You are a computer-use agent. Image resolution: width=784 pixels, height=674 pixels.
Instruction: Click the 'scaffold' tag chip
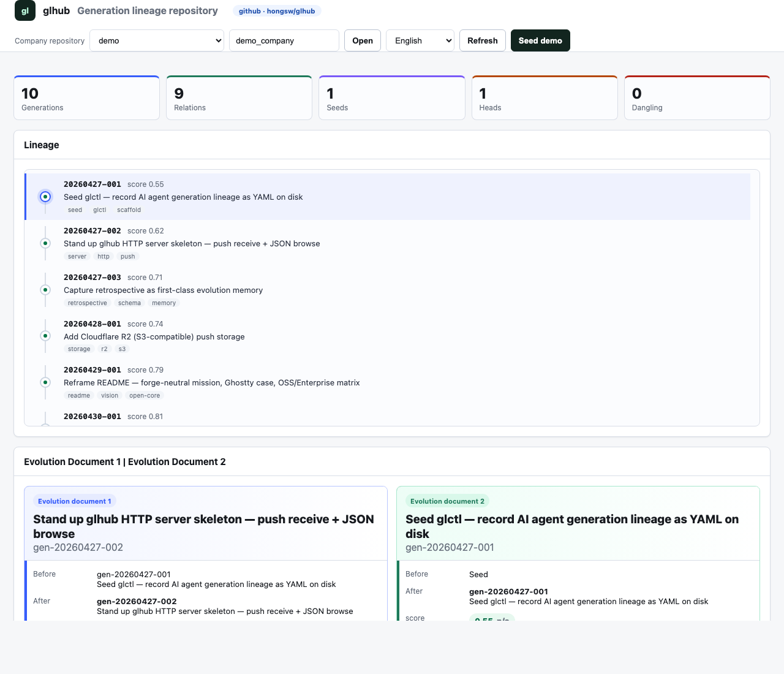129,210
